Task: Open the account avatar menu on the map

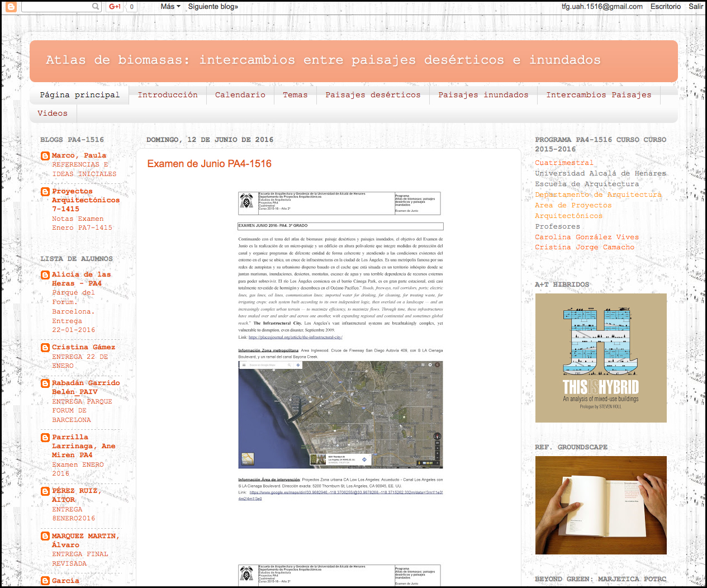Action: (436, 364)
